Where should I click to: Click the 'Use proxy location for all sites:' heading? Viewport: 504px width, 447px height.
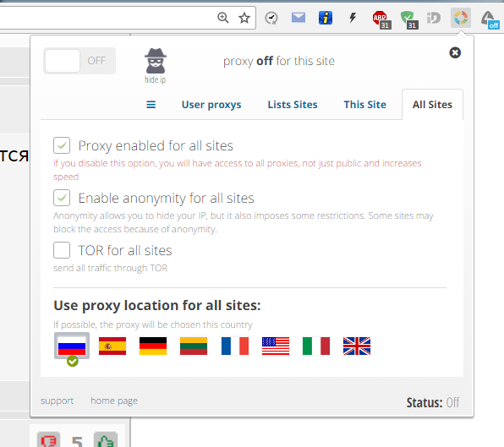(x=156, y=305)
